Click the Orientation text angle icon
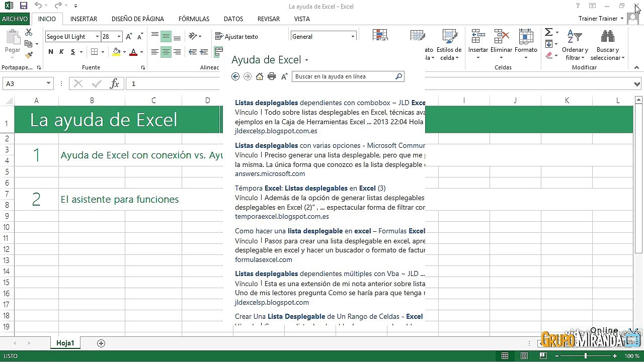 point(193,36)
